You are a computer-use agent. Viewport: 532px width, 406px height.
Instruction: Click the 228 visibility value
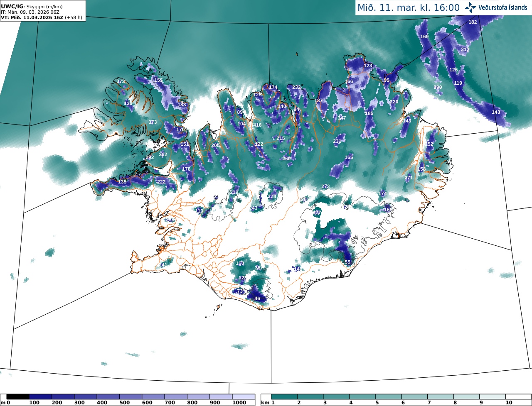point(272,196)
